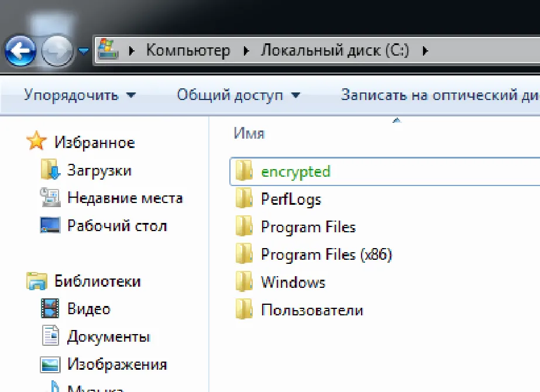This screenshot has width=540, height=392.
Task: Click the greyed Forward arrow button
Action: 57,51
